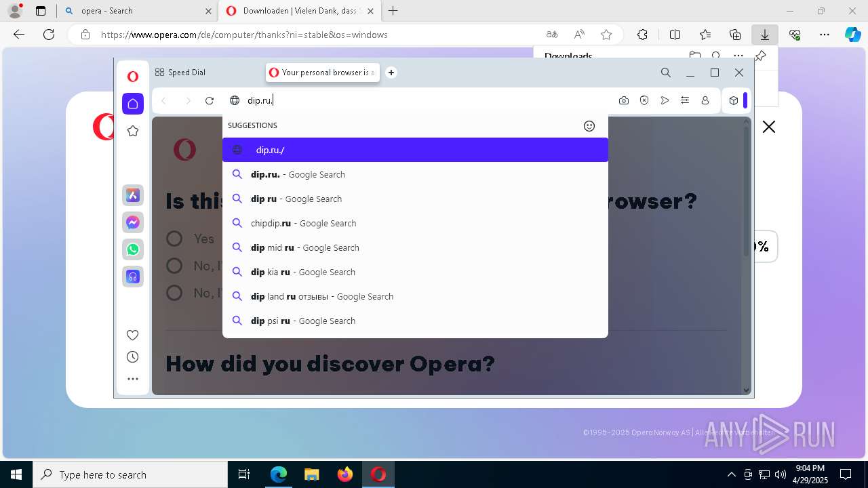Open new tab in Edge
This screenshot has width=868, height=488.
[393, 11]
